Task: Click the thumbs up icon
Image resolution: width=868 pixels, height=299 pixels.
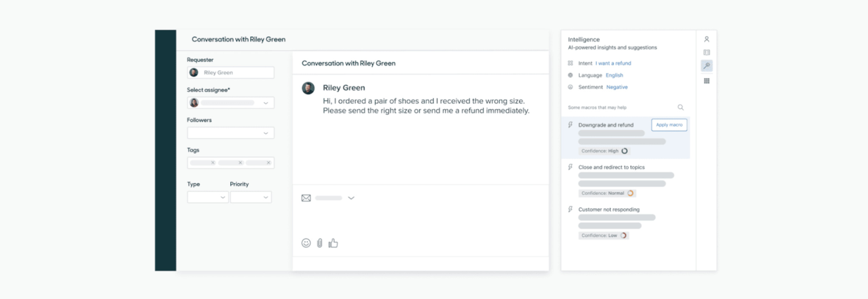Action: 333,243
